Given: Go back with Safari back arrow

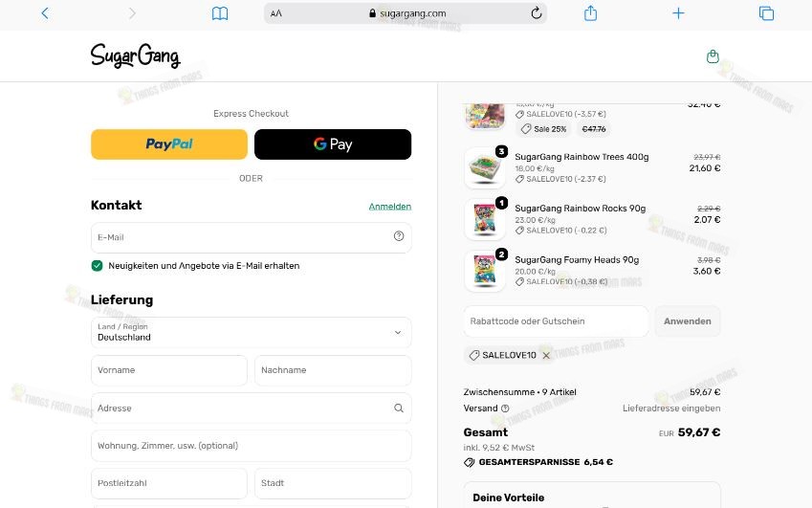Looking at the screenshot, I should (x=45, y=13).
